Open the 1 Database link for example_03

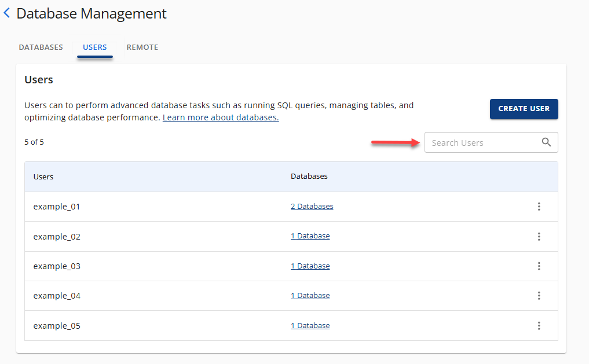tap(310, 266)
